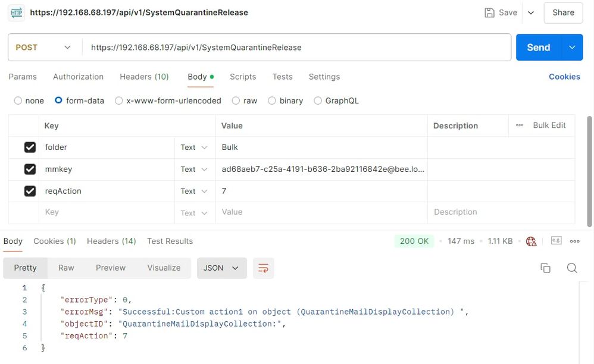Copy the response body to clipboard
Screen dimensions: 594x364
[x=545, y=268]
